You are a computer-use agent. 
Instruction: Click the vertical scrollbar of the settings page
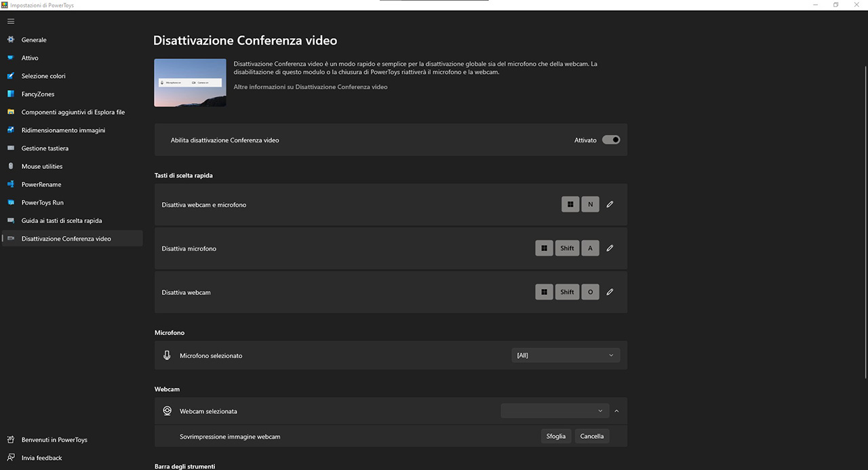pos(865,224)
